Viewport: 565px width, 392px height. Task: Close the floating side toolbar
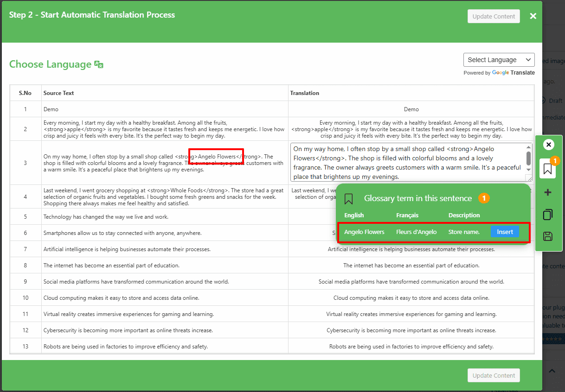(548, 145)
